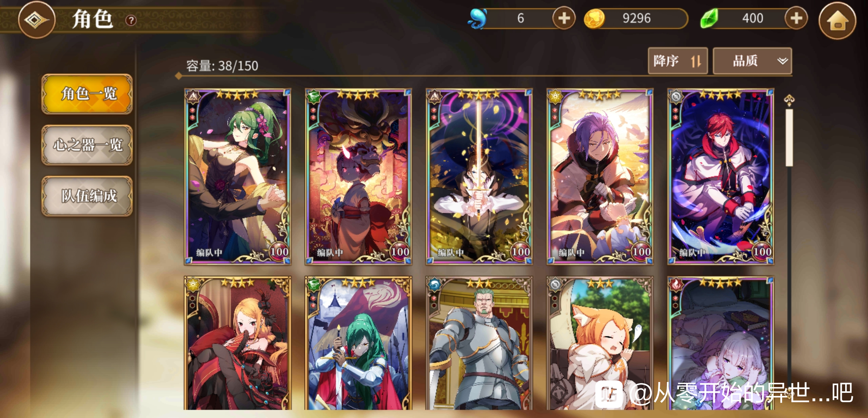
Task: Add more blue spirit currency with plus
Action: tap(564, 18)
